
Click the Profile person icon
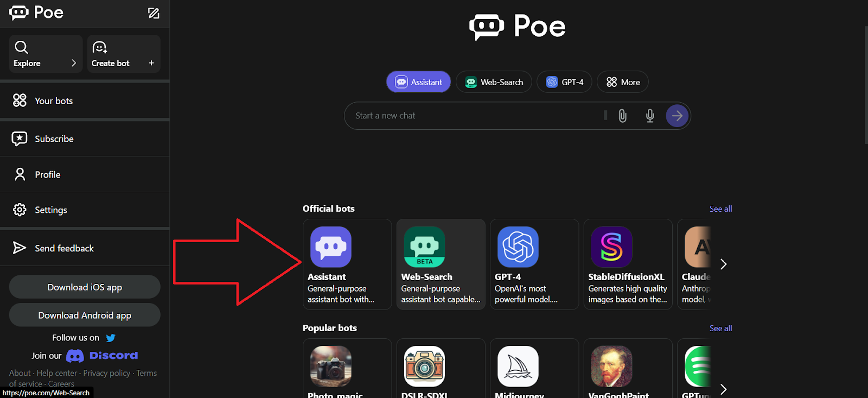click(20, 174)
